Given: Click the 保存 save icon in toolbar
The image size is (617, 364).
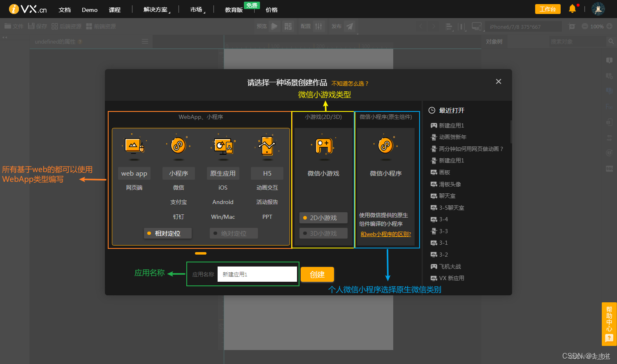Looking at the screenshot, I should coord(30,26).
